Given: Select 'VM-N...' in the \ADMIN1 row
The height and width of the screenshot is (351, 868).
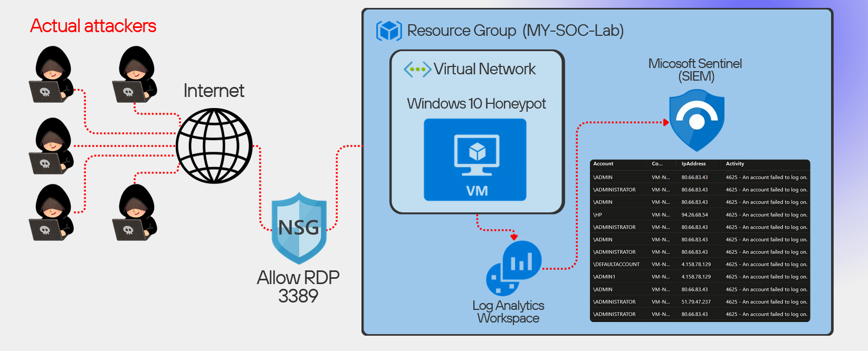Looking at the screenshot, I should coord(661,277).
